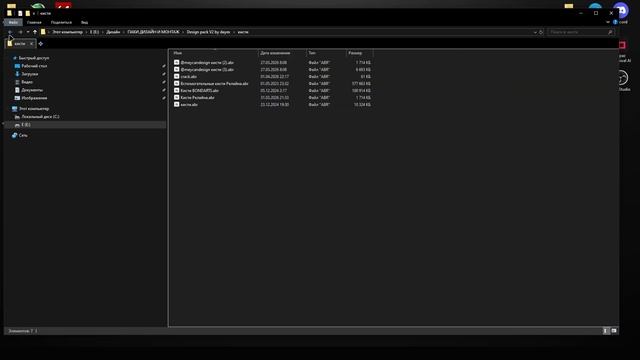Click pin icon next to Видео

click(x=164, y=82)
